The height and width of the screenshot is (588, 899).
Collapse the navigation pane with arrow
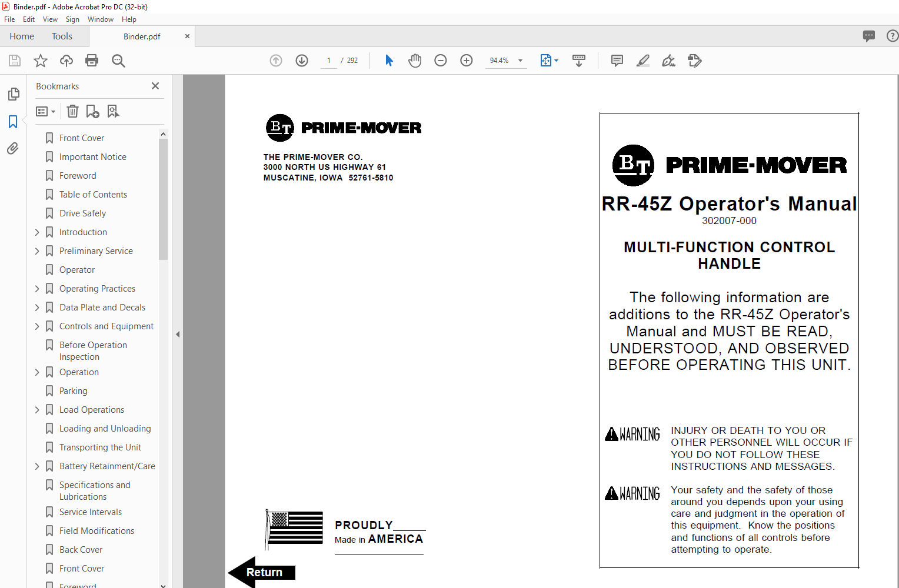click(178, 334)
